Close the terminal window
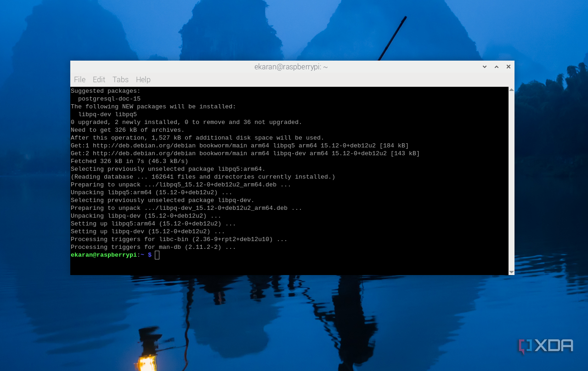 [x=509, y=67]
